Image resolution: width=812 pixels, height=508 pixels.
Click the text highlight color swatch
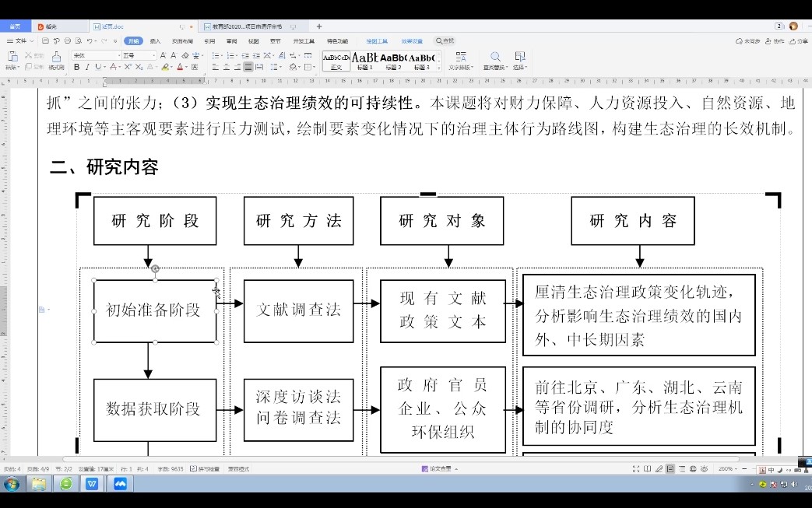165,68
